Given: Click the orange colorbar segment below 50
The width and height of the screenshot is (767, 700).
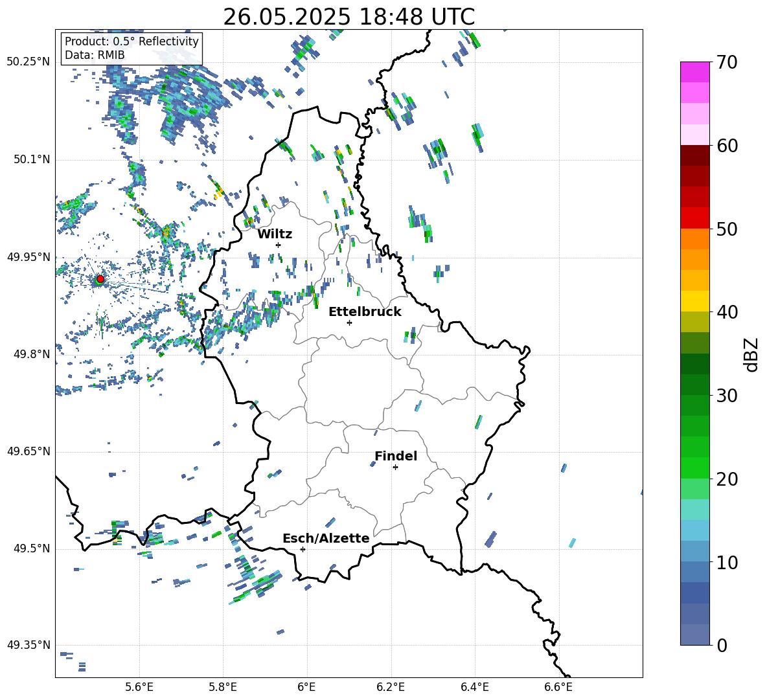Looking at the screenshot, I should [x=694, y=239].
